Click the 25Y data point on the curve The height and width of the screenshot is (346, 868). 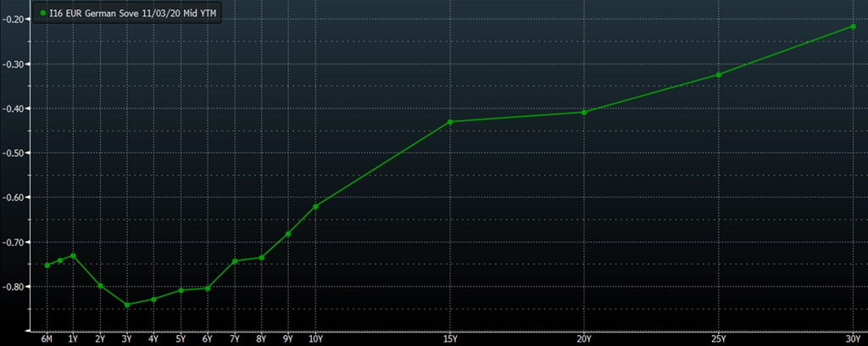tap(719, 75)
